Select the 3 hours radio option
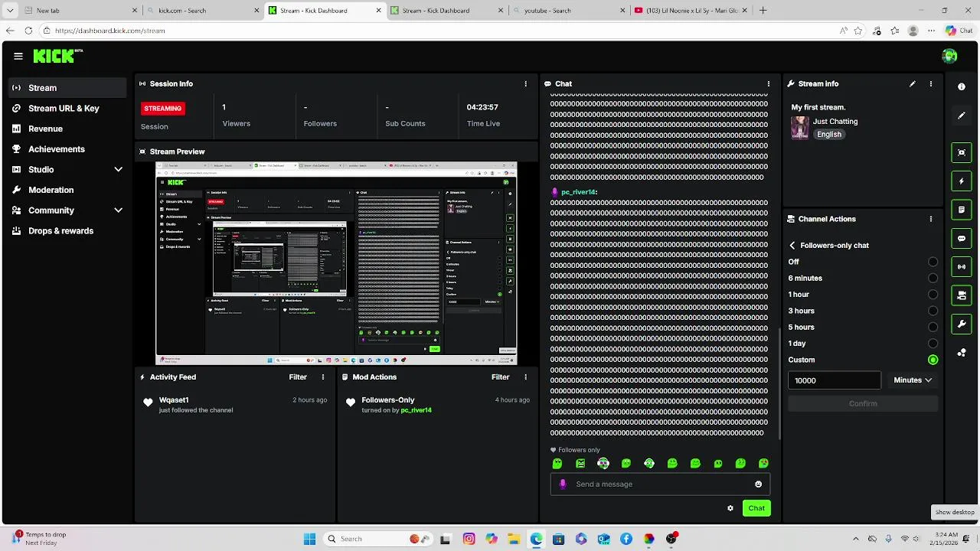 (x=933, y=311)
